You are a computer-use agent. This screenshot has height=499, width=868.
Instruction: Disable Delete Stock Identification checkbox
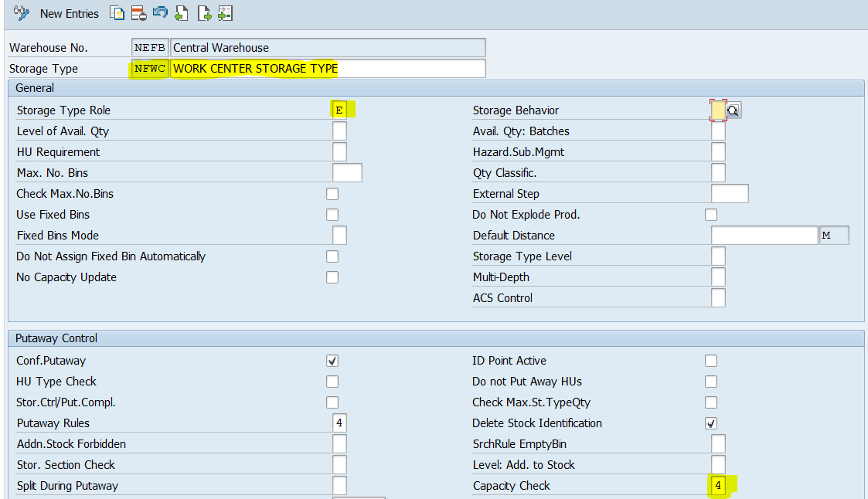click(x=711, y=423)
